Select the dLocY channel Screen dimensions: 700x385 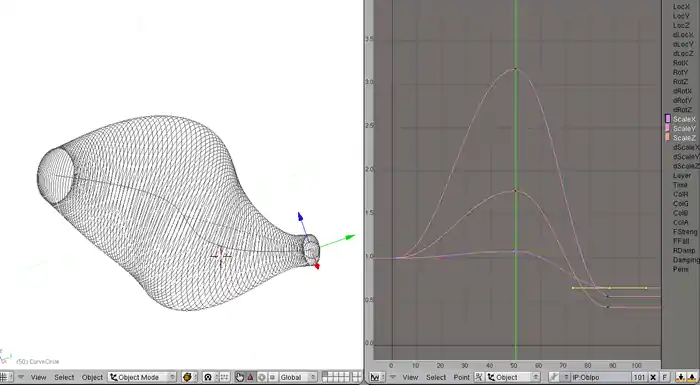pyautogui.click(x=683, y=44)
